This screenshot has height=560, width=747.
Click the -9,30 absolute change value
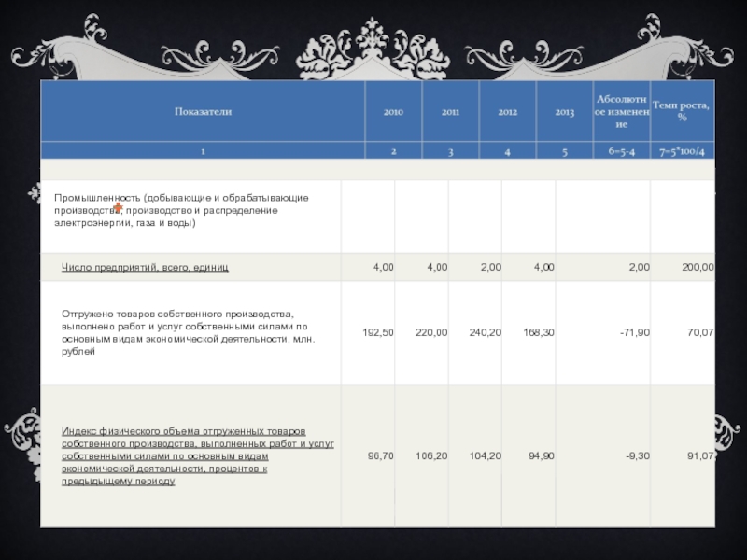637,455
